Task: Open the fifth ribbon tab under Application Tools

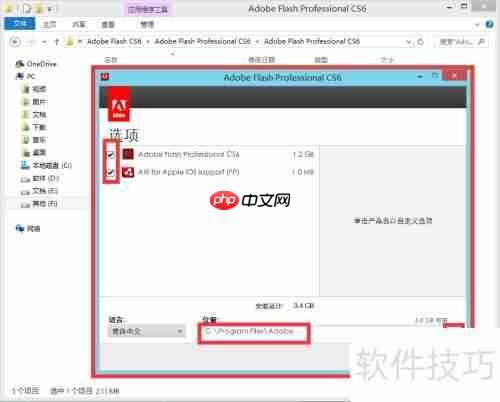Action: (x=147, y=24)
